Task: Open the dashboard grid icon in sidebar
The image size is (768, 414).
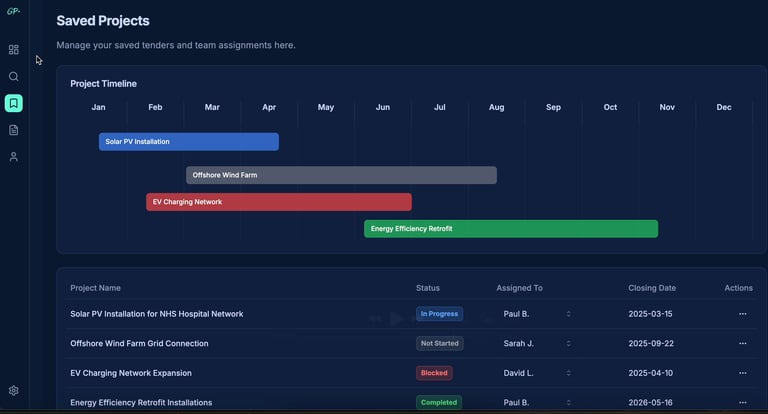Action: click(x=14, y=49)
